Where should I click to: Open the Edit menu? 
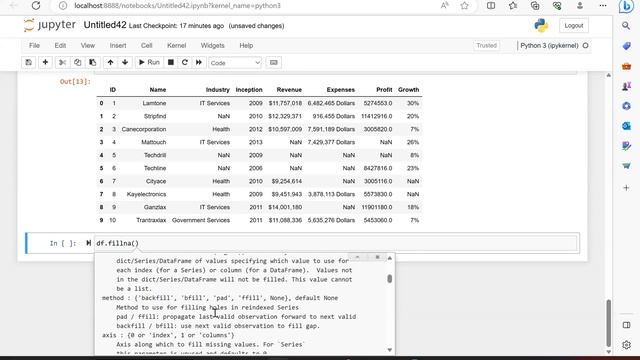60,45
